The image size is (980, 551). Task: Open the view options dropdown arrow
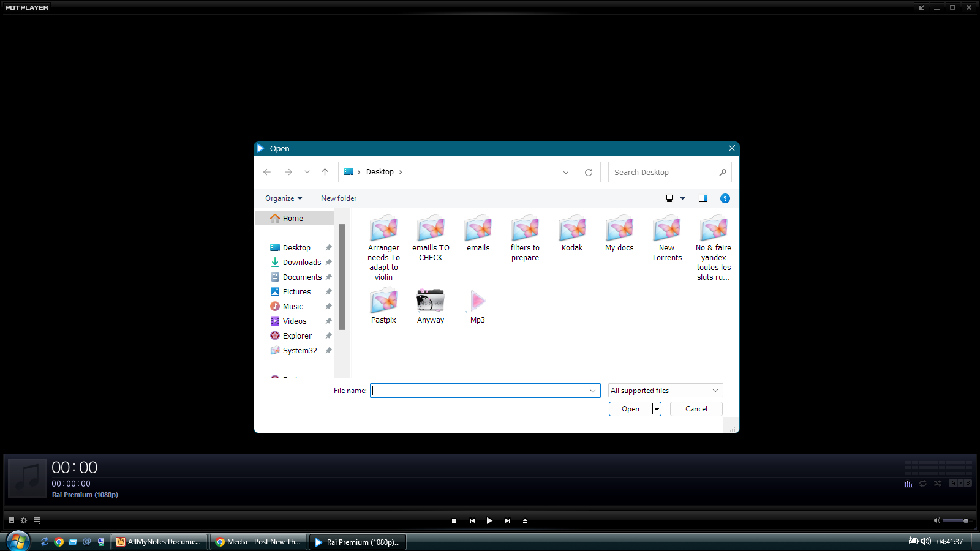click(682, 198)
